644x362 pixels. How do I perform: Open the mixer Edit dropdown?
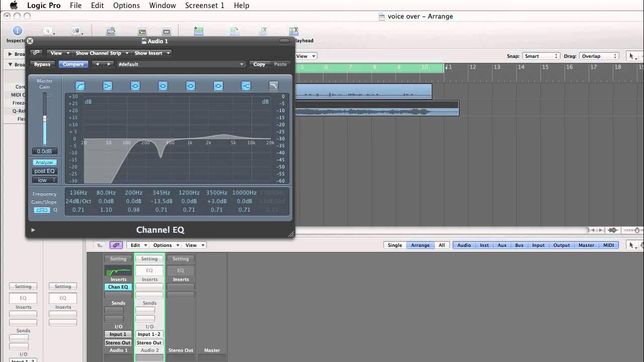(139, 245)
